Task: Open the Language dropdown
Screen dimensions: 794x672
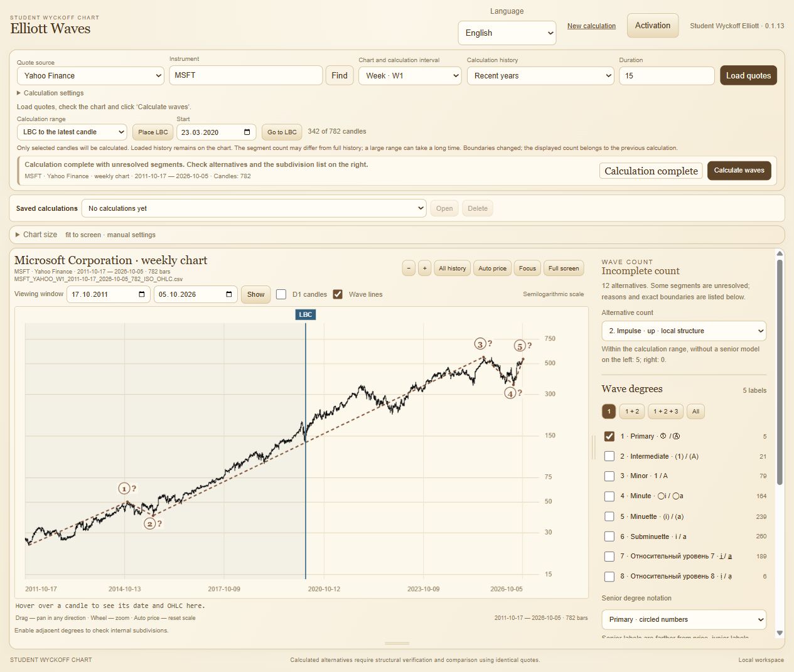Action: pos(507,33)
